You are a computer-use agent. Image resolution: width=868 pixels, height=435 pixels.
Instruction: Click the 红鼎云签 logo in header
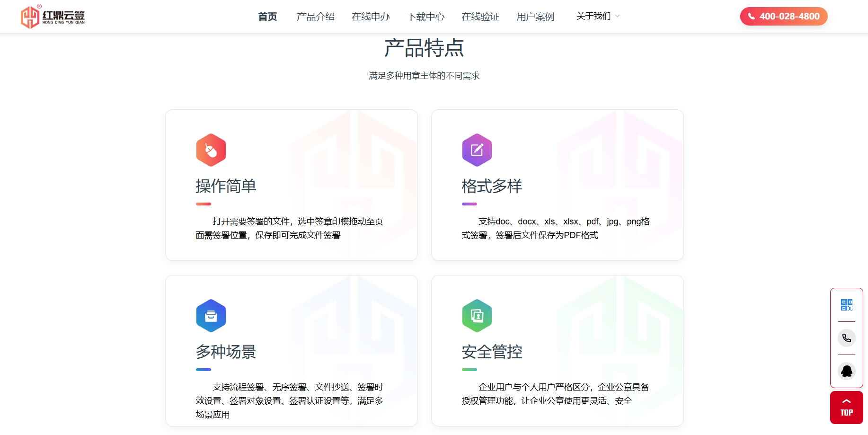point(53,17)
